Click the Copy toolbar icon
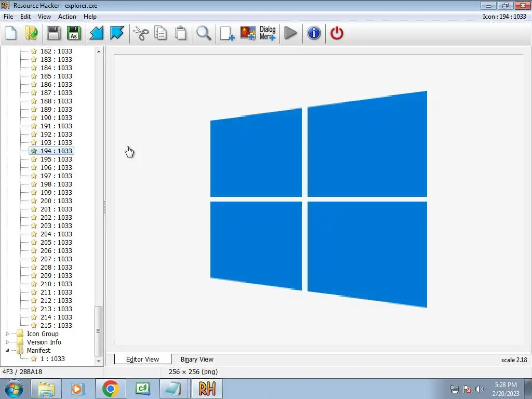The image size is (532, 399). click(x=161, y=33)
